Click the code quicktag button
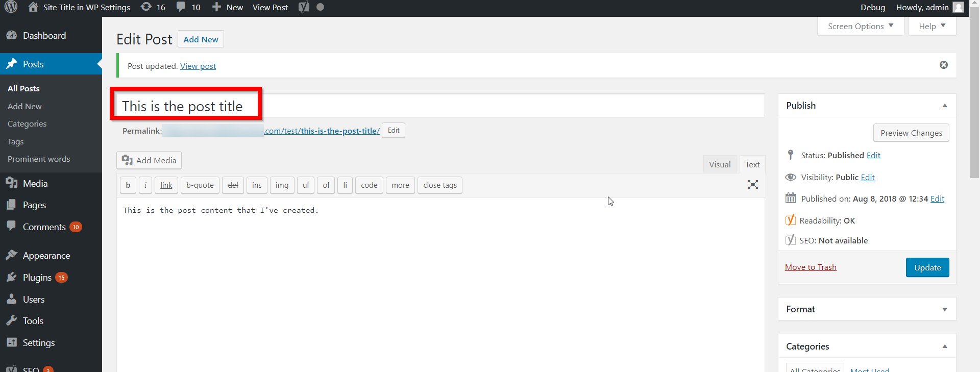 point(369,185)
